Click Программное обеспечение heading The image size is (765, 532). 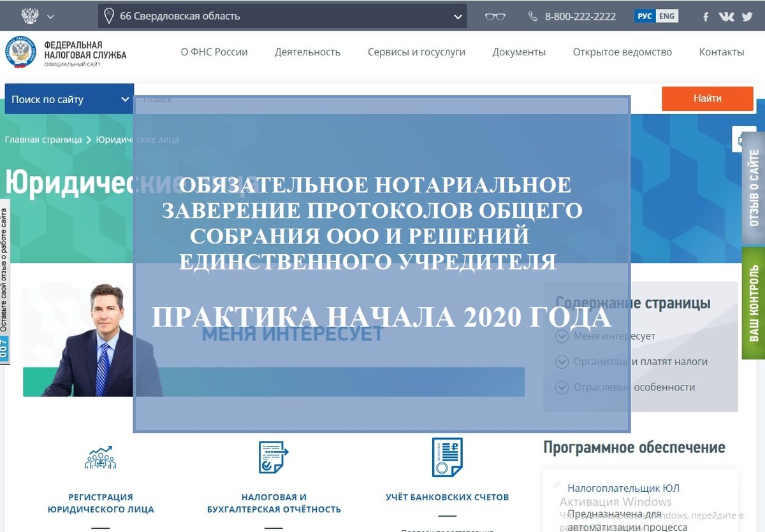coord(634,447)
